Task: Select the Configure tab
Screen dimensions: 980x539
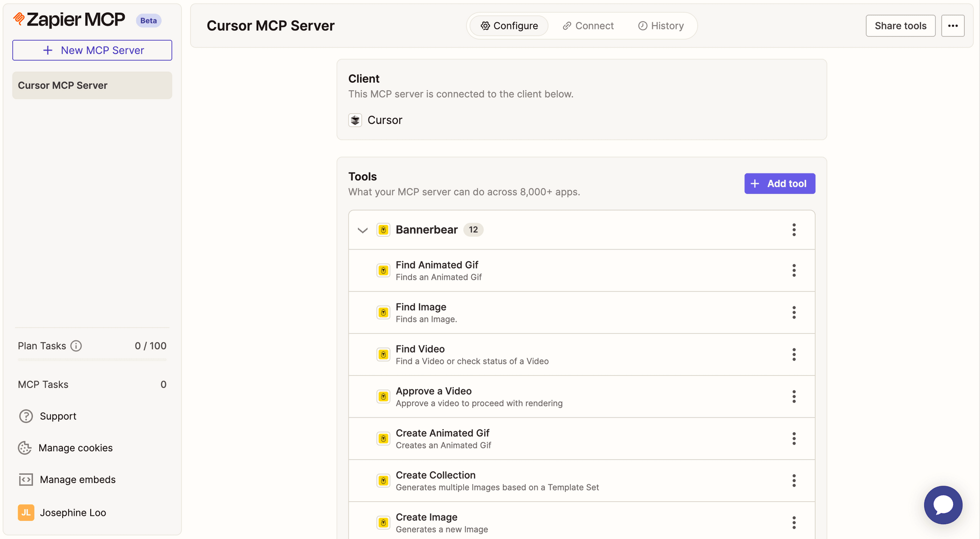Action: pyautogui.click(x=508, y=25)
